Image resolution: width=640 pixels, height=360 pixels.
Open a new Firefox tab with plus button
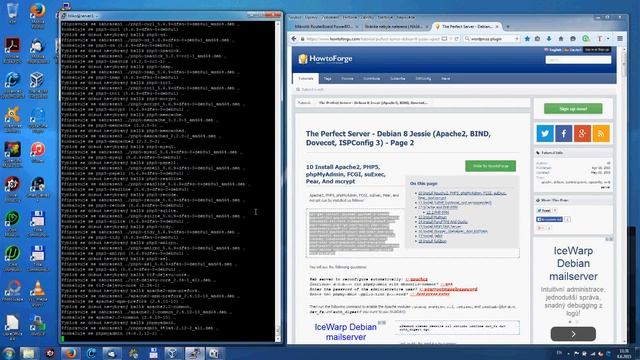(508, 27)
